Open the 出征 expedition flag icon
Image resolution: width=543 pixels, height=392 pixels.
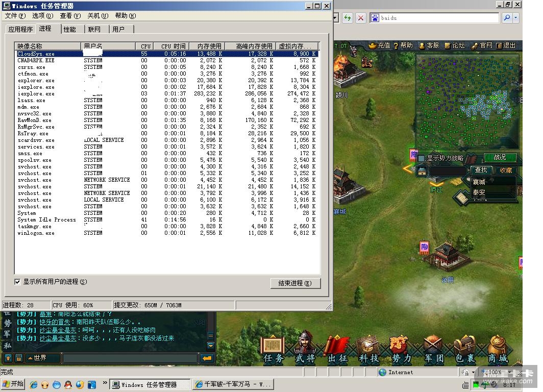click(x=337, y=349)
